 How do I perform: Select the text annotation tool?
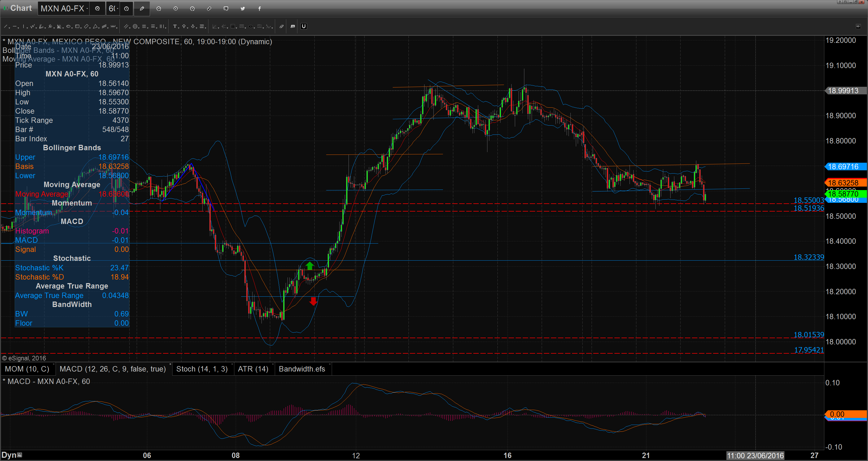click(175, 26)
